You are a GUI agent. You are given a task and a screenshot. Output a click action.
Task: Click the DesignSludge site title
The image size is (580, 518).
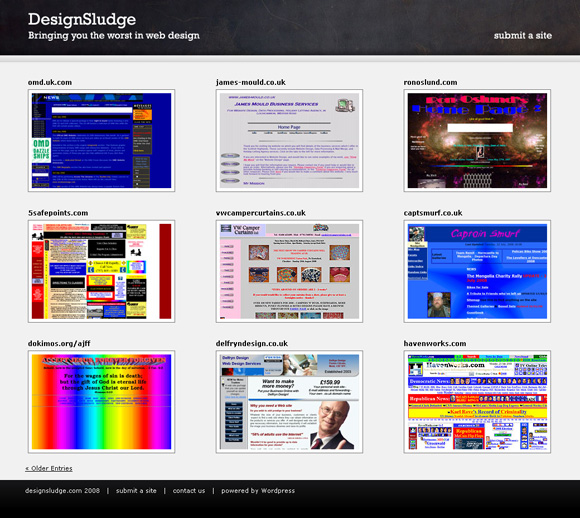(x=82, y=20)
